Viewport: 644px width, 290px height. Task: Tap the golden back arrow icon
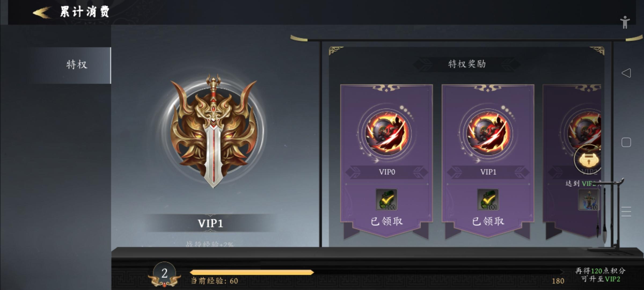click(42, 12)
